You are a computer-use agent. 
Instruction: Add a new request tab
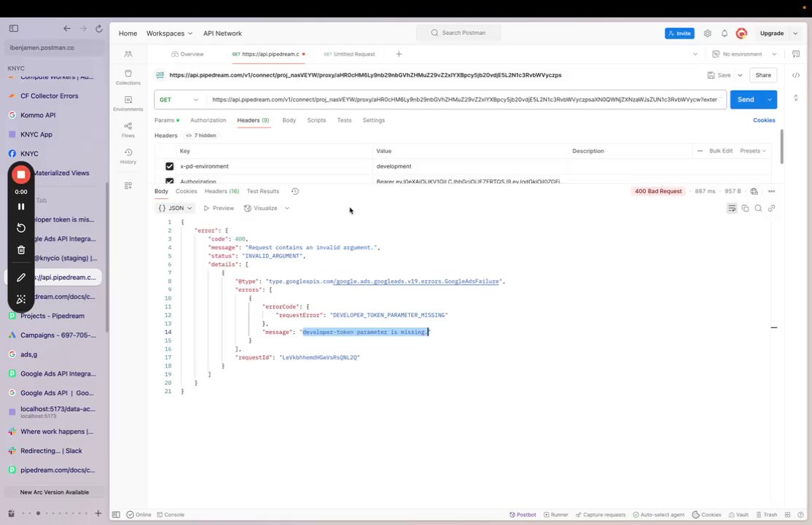coord(399,54)
